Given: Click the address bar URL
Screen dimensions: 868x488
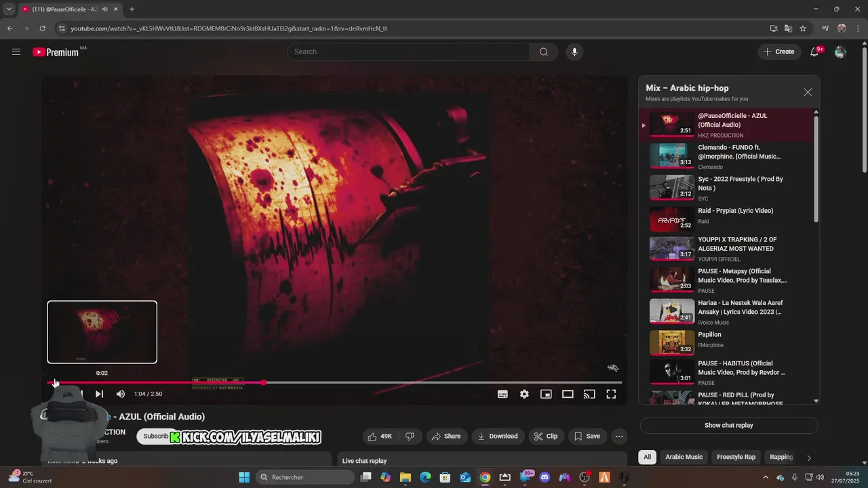Looking at the screenshot, I should 229,28.
